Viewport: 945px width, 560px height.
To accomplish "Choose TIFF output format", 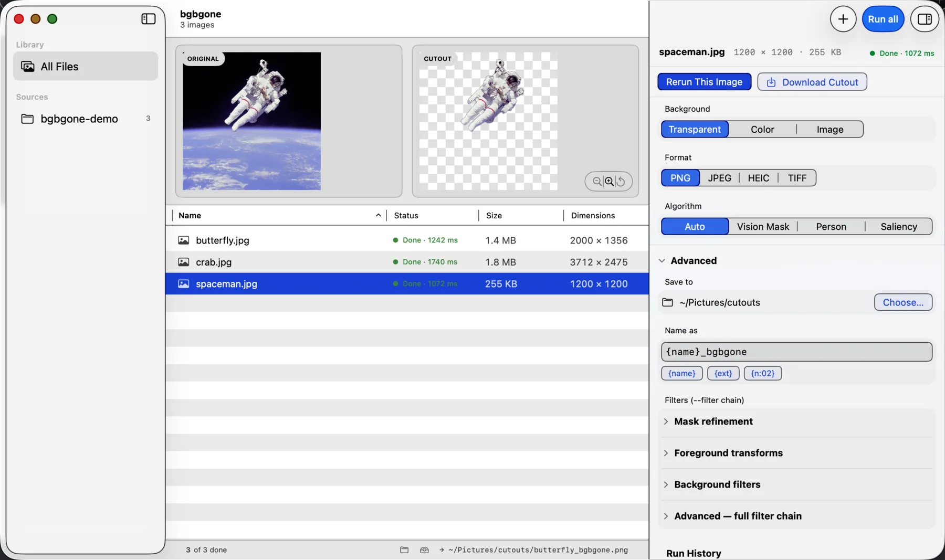I will 797,178.
